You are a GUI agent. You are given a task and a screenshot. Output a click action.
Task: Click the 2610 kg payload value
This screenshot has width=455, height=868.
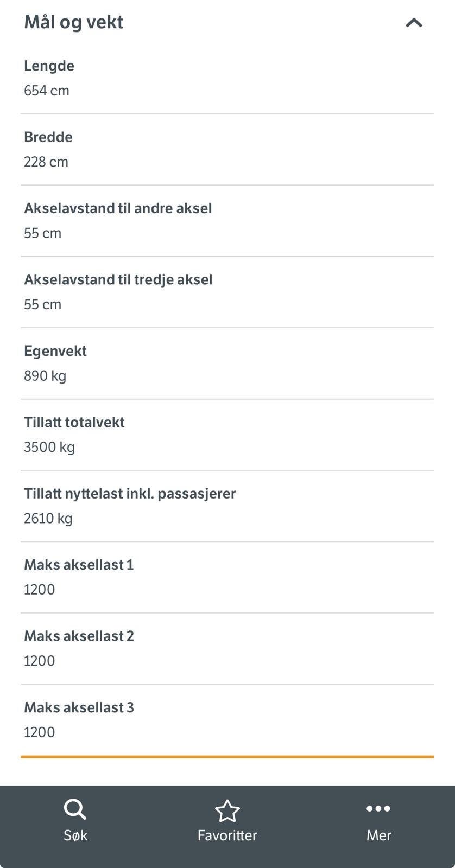[x=48, y=519]
